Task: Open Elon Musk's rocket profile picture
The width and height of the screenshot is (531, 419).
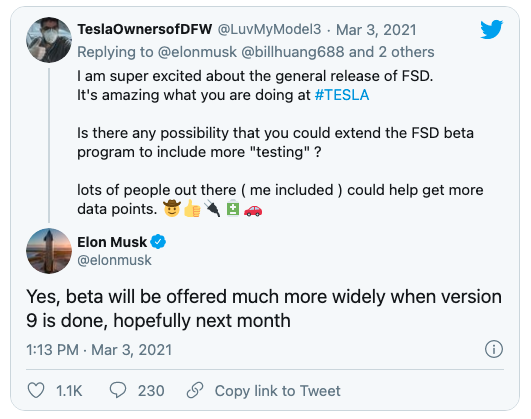Action: click(x=49, y=251)
